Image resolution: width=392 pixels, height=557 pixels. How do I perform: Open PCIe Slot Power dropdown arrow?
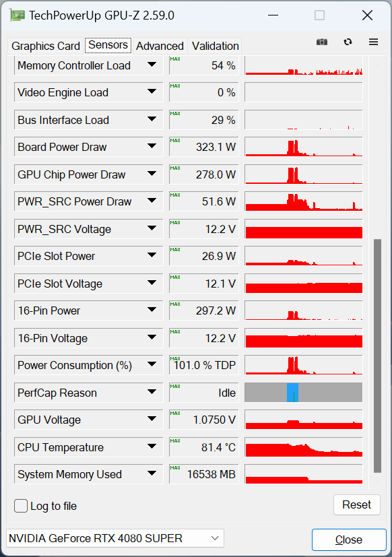pos(152,255)
